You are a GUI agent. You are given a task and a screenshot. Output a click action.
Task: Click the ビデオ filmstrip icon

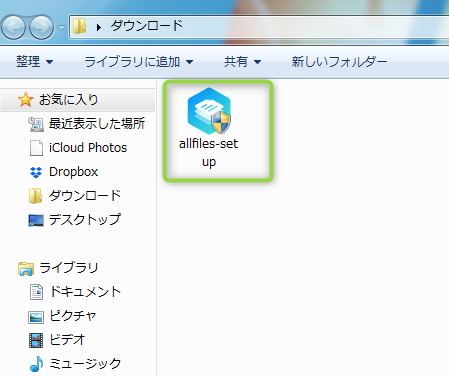pyautogui.click(x=36, y=340)
